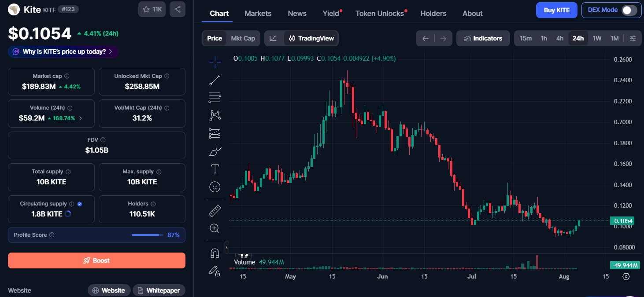Click the #123 rank badge
Image resolution: width=644 pixels, height=297 pixels.
68,9
